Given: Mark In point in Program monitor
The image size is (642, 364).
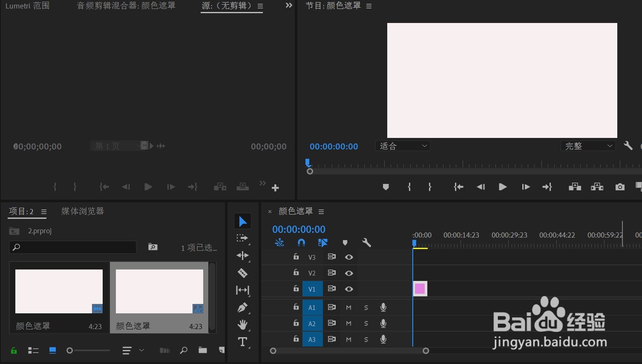Looking at the screenshot, I should coord(409,187).
